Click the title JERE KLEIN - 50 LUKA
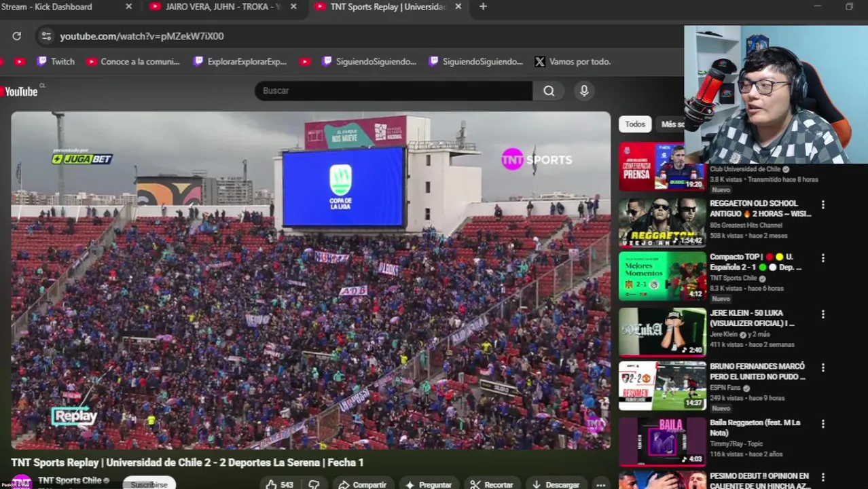This screenshot has width=868, height=489. [x=752, y=318]
